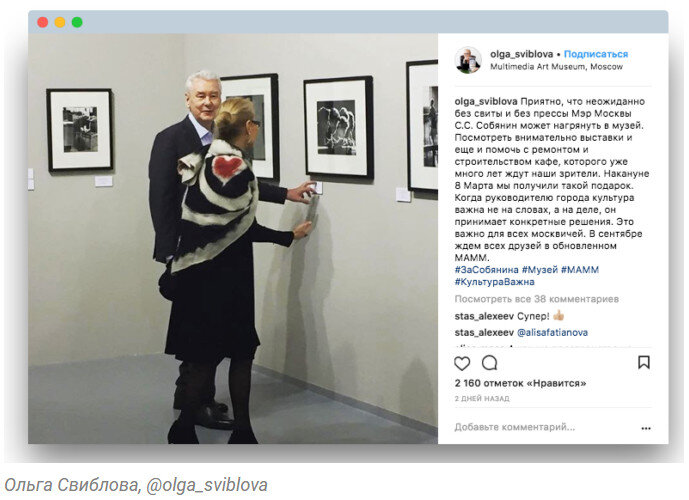
Task: Follow the account via Подписаться
Action: pyautogui.click(x=596, y=54)
